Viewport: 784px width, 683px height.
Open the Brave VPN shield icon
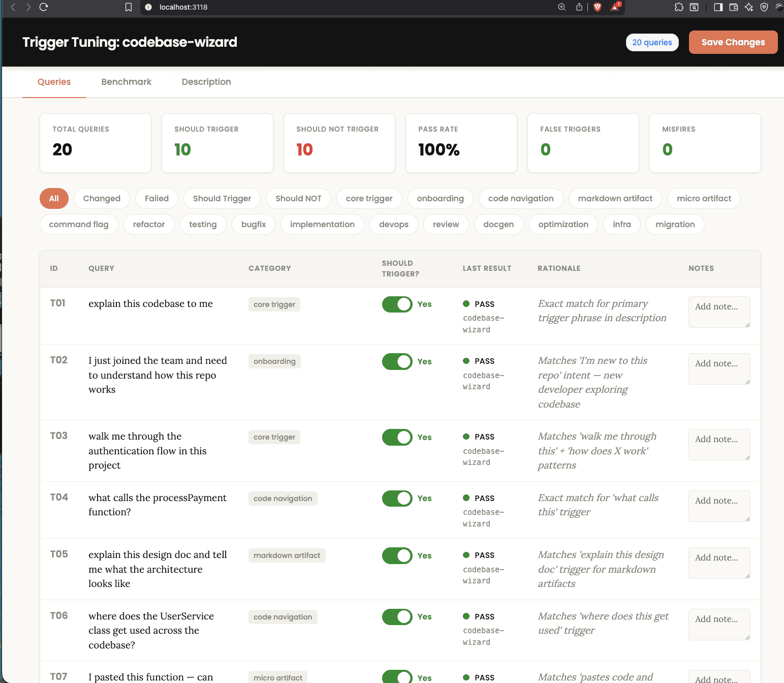tap(764, 7)
